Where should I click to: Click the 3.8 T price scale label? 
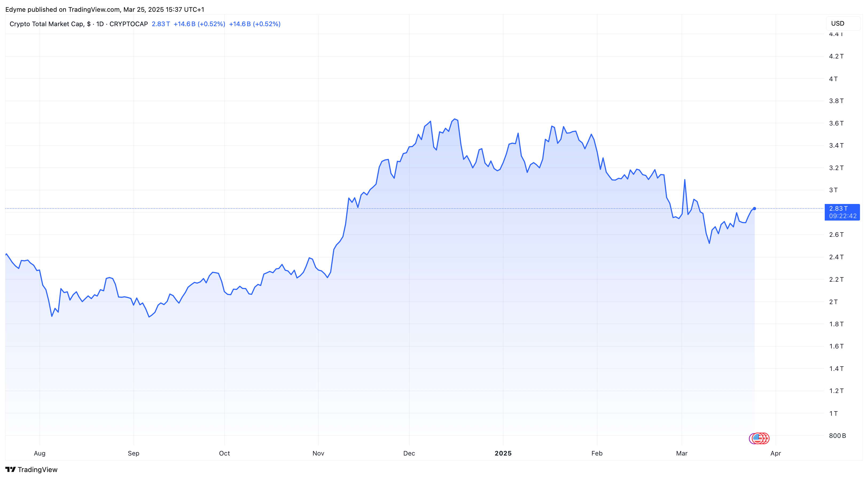pyautogui.click(x=836, y=101)
